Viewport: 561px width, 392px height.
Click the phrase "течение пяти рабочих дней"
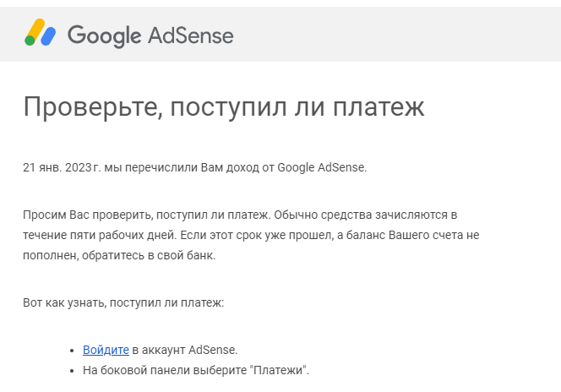(100, 235)
